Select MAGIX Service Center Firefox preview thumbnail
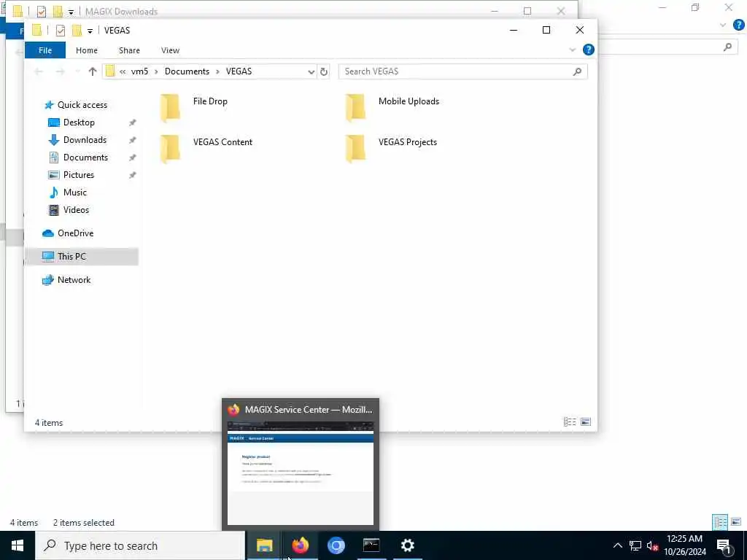This screenshot has height=560, width=747. pyautogui.click(x=301, y=464)
